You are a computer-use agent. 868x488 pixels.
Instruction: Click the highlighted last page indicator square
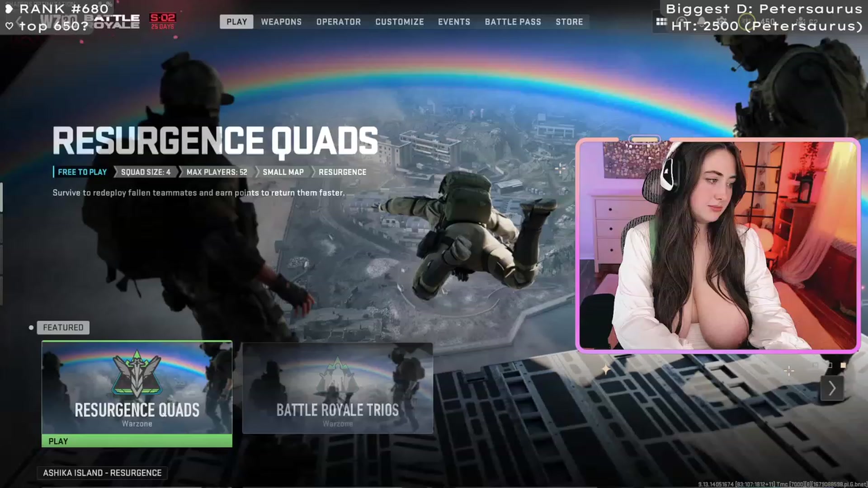843,365
